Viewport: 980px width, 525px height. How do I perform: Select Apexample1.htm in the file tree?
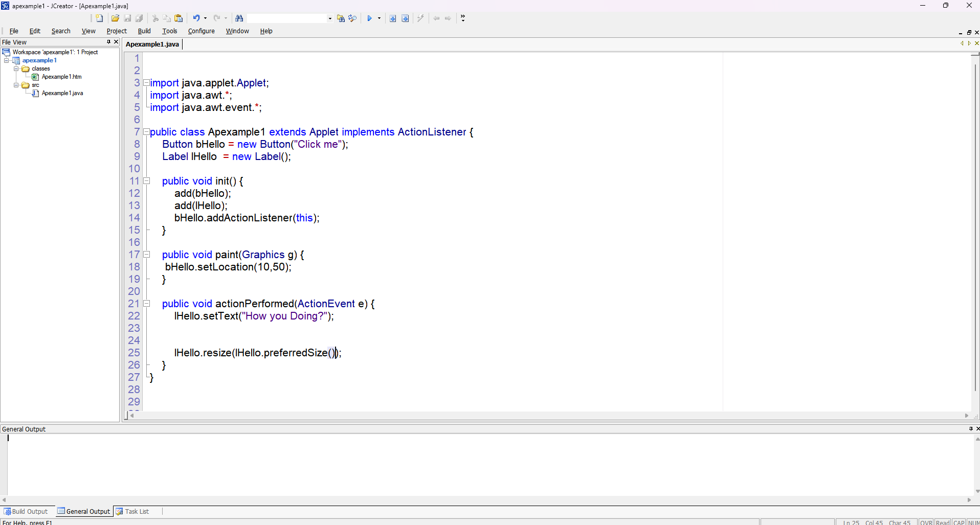(x=61, y=77)
